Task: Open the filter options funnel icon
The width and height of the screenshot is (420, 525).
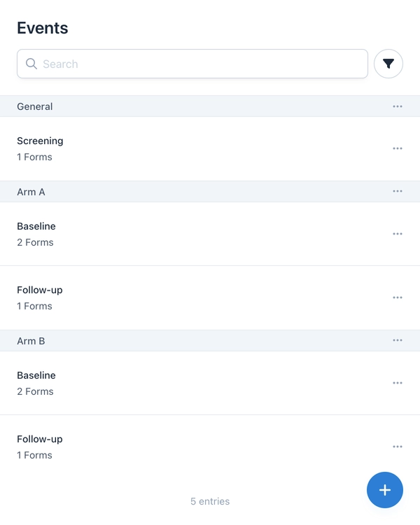Action: (x=388, y=64)
